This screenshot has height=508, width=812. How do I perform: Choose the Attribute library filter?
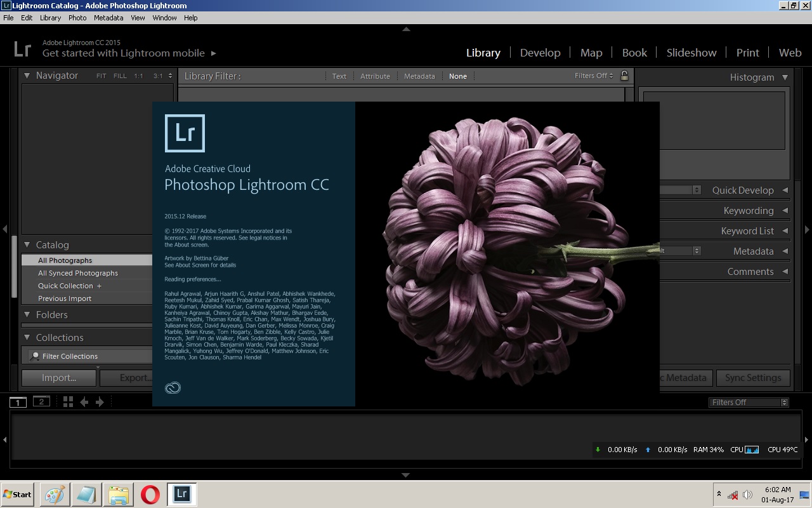(375, 76)
